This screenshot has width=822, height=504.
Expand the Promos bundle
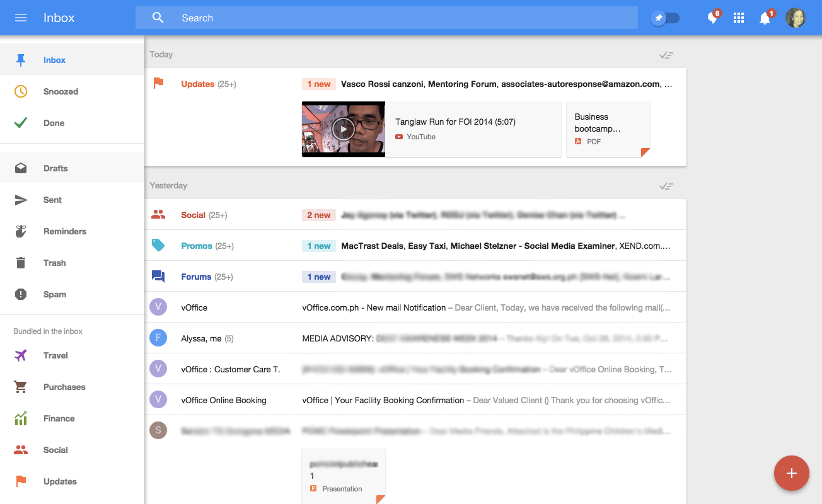[x=415, y=246]
